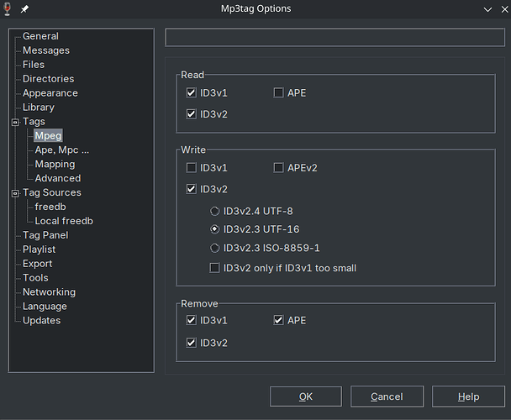Open the Language options page

pyautogui.click(x=45, y=307)
